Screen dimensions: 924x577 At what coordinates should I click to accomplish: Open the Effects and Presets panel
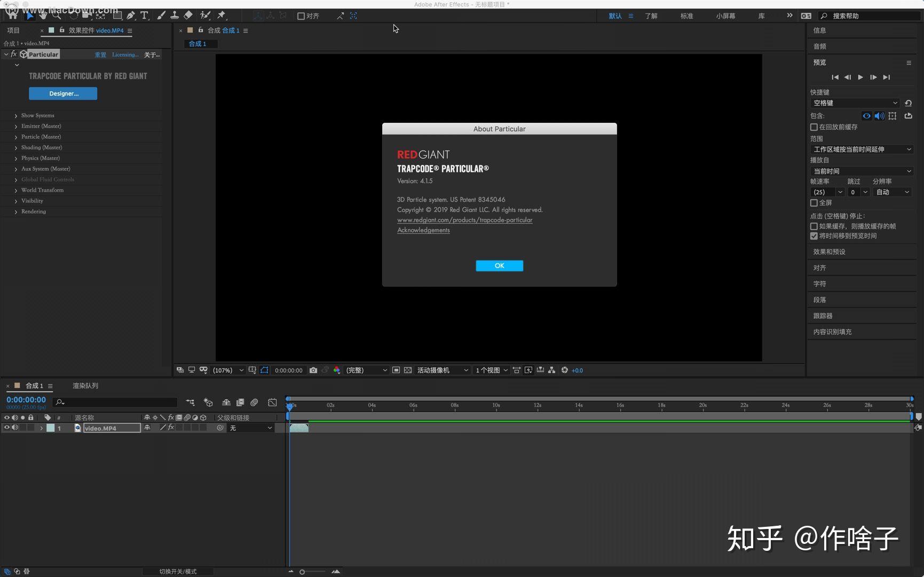point(829,251)
